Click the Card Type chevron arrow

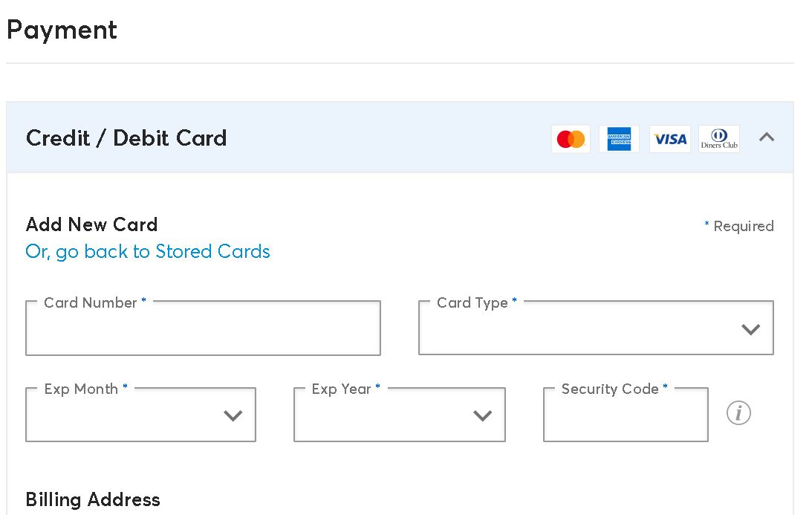751,329
